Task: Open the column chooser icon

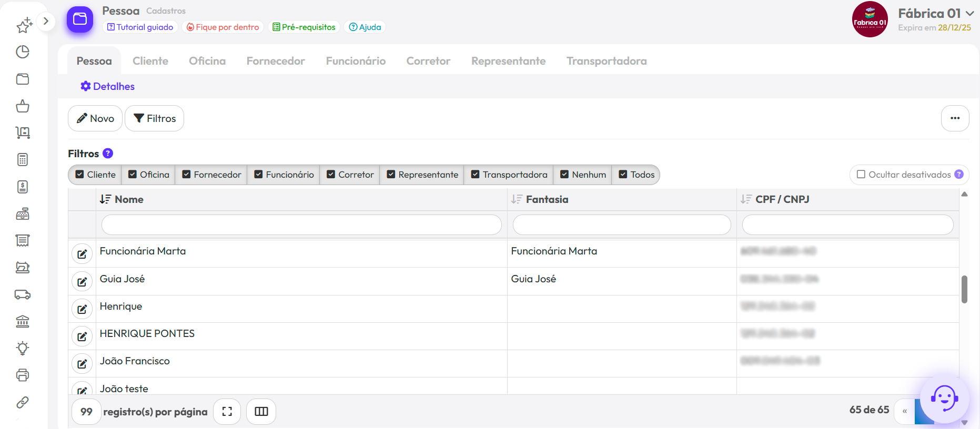Action: click(261, 412)
